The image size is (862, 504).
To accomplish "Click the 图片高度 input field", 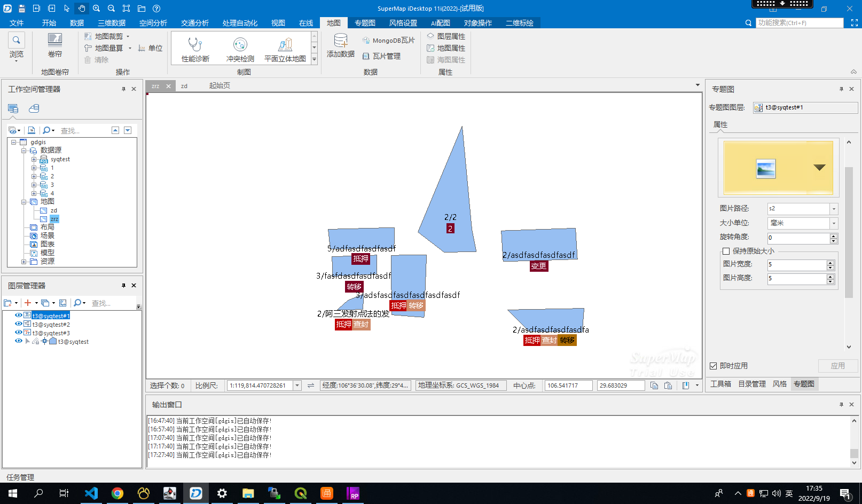I will tap(797, 279).
